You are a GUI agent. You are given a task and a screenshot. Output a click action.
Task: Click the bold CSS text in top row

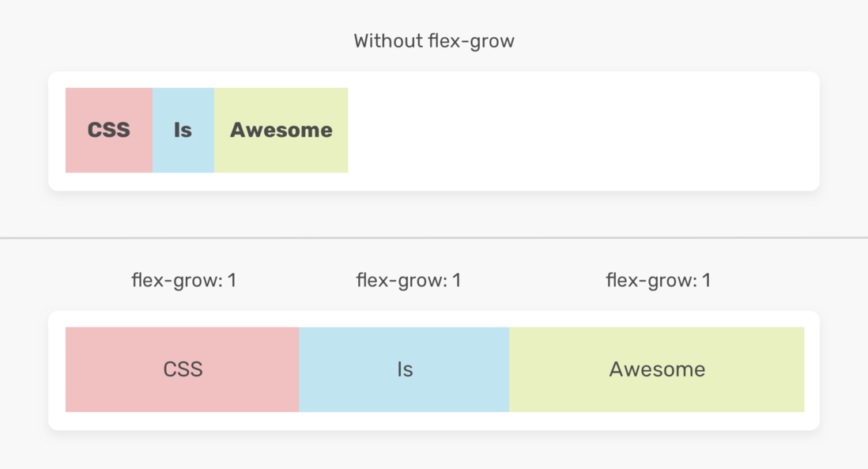(x=109, y=130)
